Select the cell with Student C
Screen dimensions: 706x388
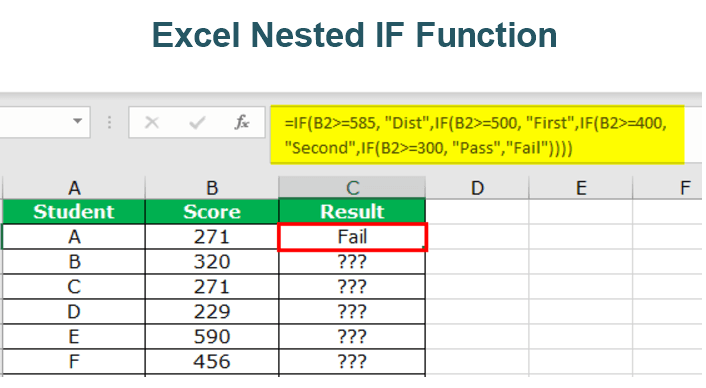74,287
